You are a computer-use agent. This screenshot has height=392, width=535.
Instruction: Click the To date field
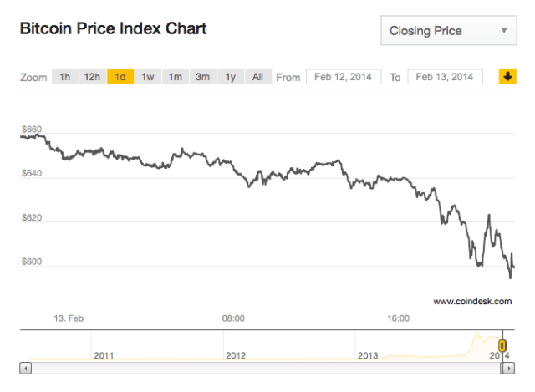click(448, 77)
